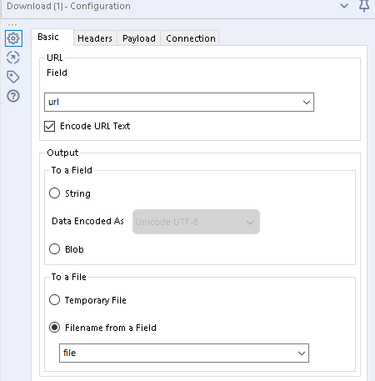Pin the configuration window

(364, 6)
